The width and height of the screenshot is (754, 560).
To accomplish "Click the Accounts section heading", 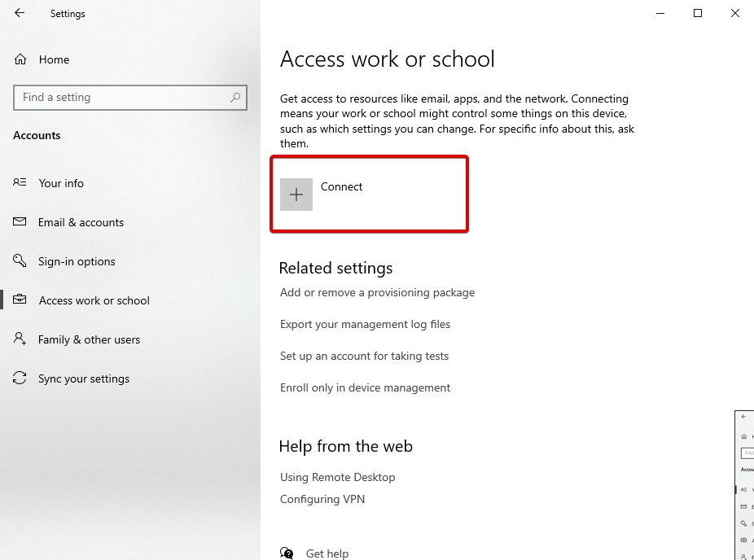I will pos(37,136).
